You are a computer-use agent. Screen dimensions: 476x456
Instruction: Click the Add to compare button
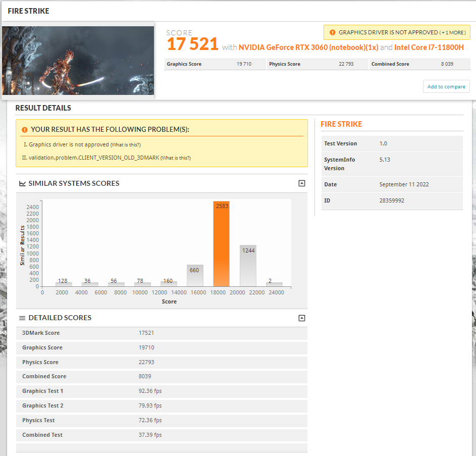click(x=446, y=86)
